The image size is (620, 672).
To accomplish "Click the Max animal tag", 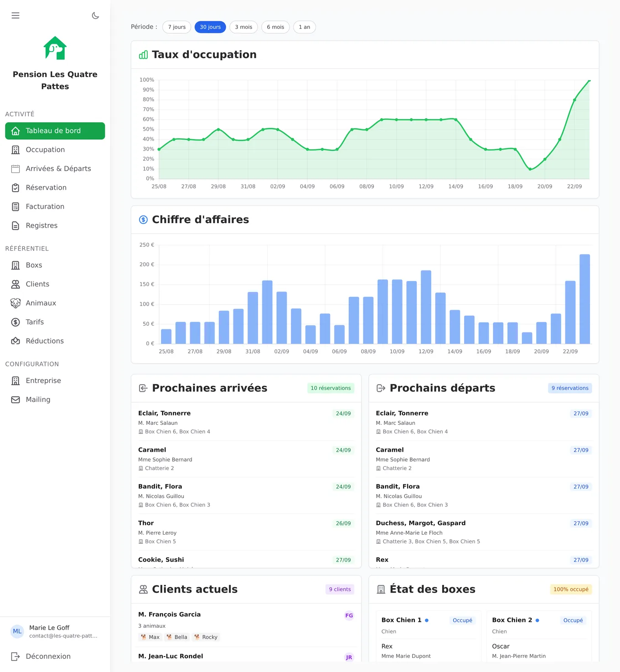I will tap(150, 637).
